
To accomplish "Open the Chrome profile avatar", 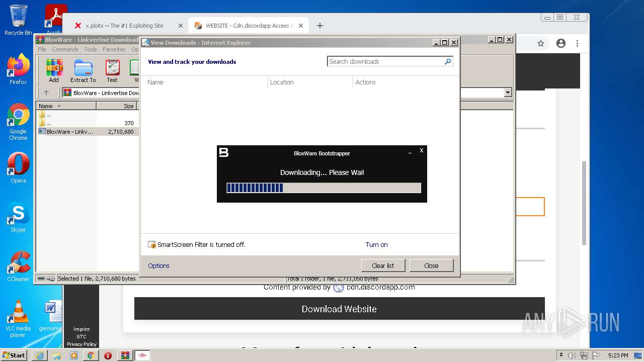I will pos(561,43).
